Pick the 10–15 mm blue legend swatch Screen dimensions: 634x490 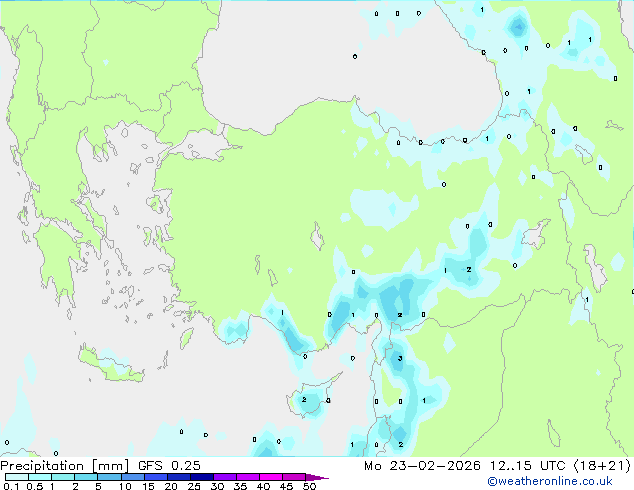(133, 477)
